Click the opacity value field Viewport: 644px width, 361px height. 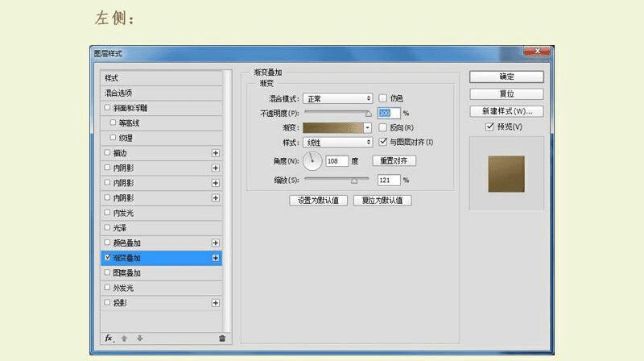point(389,113)
